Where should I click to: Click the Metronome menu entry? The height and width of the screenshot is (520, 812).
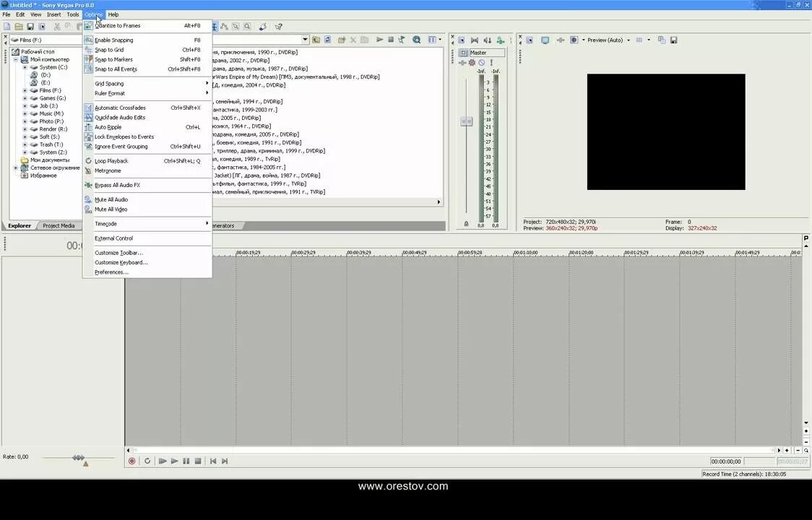pos(147,170)
